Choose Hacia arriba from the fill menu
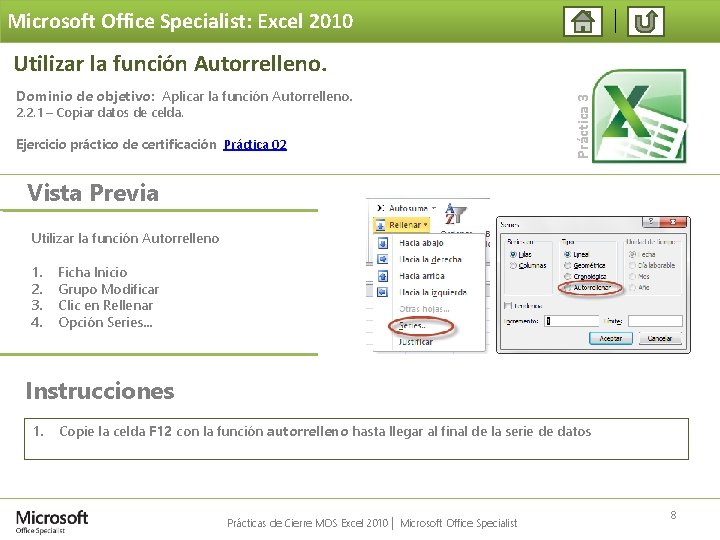The image size is (720, 540). (x=422, y=276)
